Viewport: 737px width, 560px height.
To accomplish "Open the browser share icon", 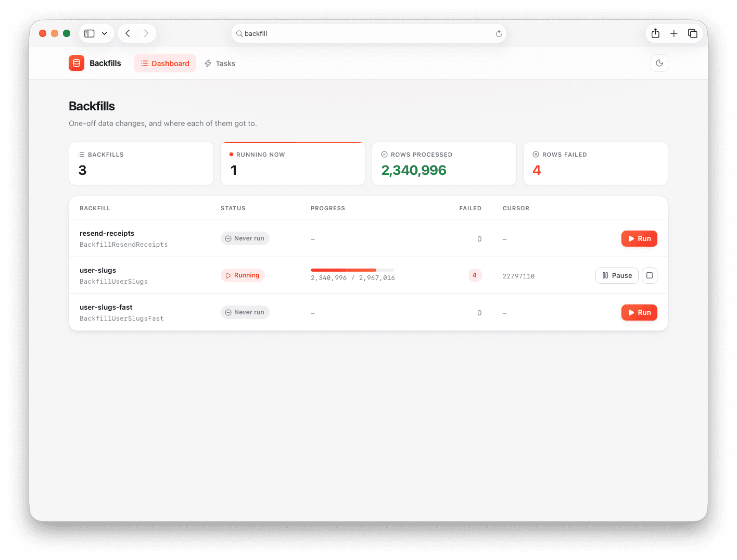I will (x=655, y=33).
